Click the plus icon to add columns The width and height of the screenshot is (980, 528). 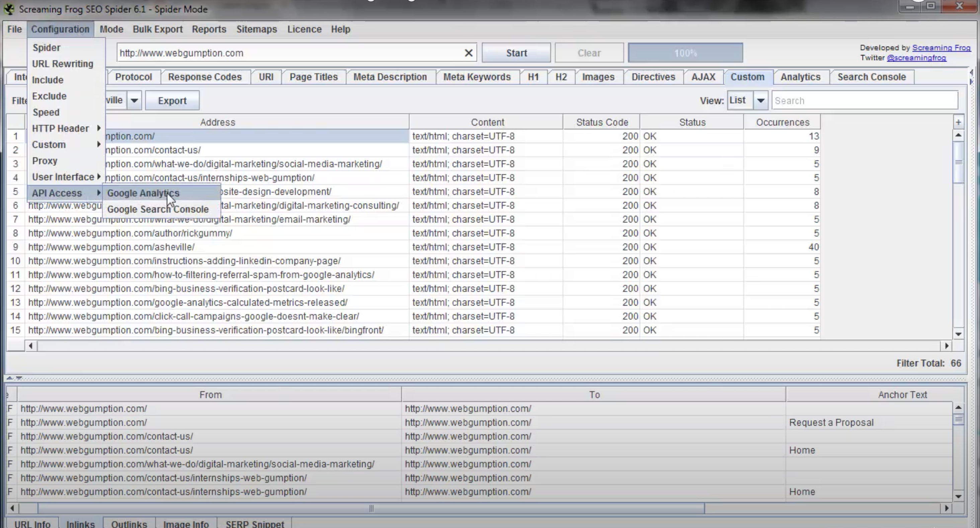point(958,122)
